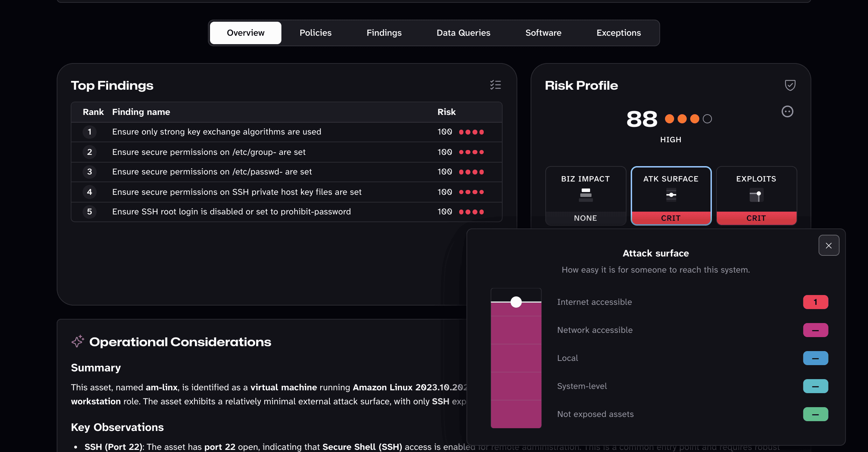
Task: Close the Attack surface popup
Action: (x=828, y=245)
